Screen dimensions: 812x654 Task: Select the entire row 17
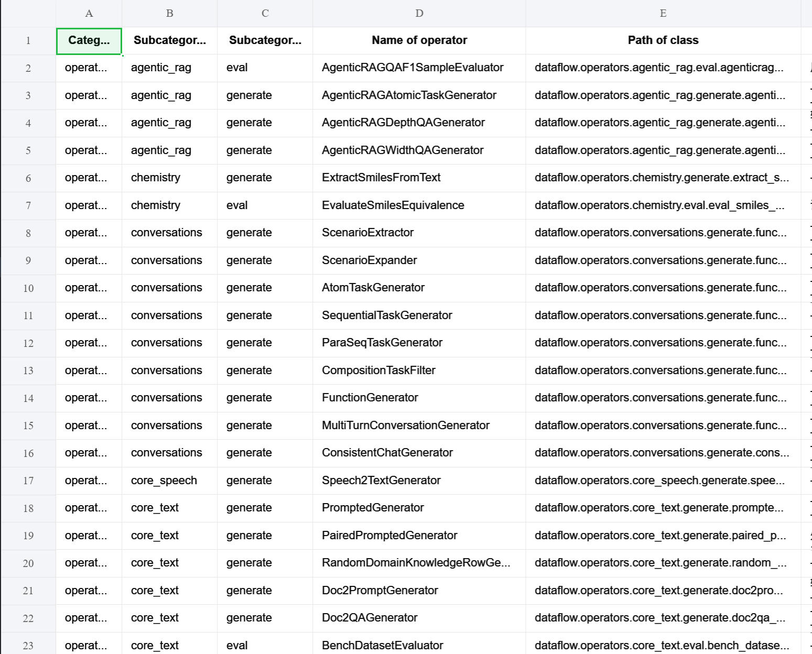[28, 481]
